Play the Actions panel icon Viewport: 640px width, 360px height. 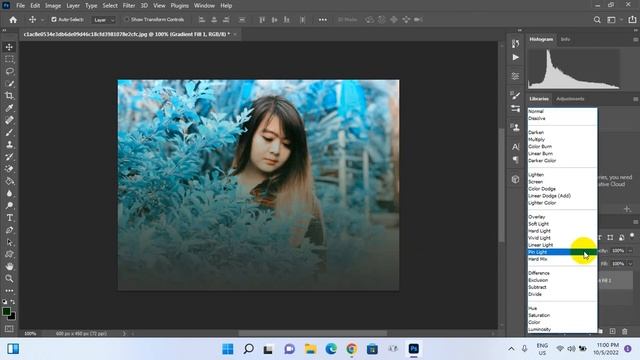click(x=516, y=57)
